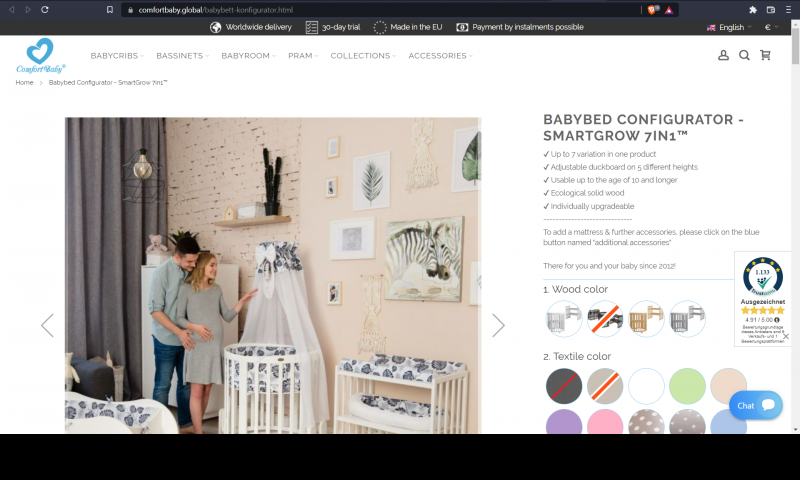This screenshot has width=800, height=480.
Task: Click the browser back arrow
Action: coord(11,10)
